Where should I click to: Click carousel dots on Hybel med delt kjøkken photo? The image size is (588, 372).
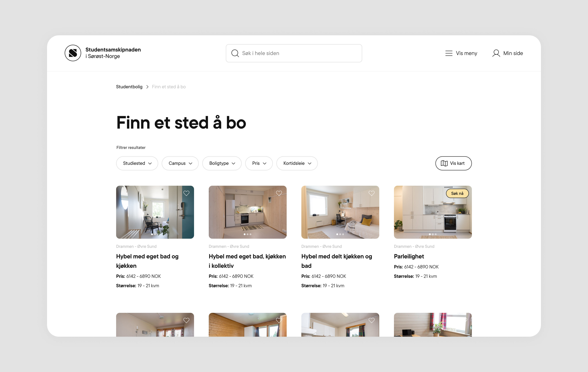[340, 234]
